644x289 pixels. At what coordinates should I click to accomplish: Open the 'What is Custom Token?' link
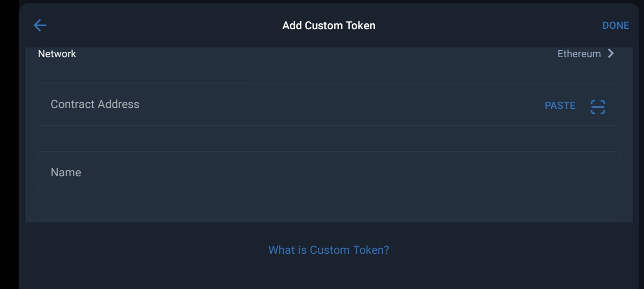pyautogui.click(x=329, y=250)
